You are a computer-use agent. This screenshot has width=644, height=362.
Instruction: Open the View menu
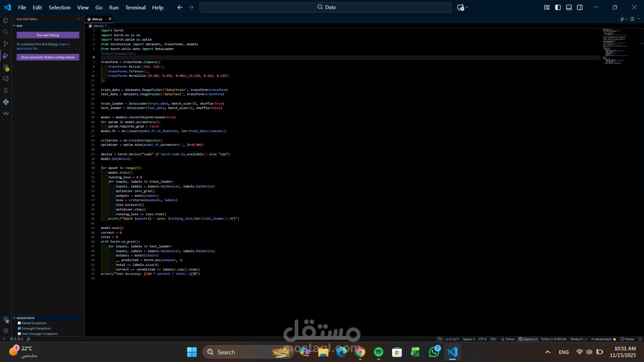[x=83, y=7]
